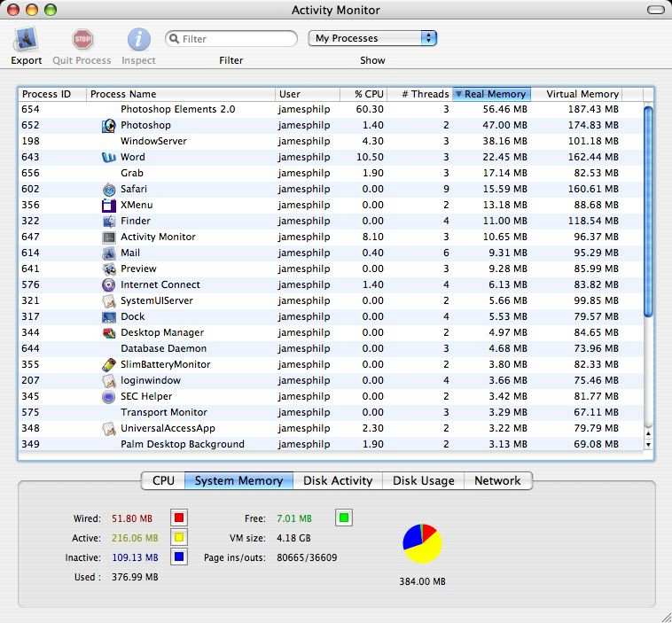The width and height of the screenshot is (672, 623).
Task: Select the System Memory tab
Action: [x=238, y=480]
